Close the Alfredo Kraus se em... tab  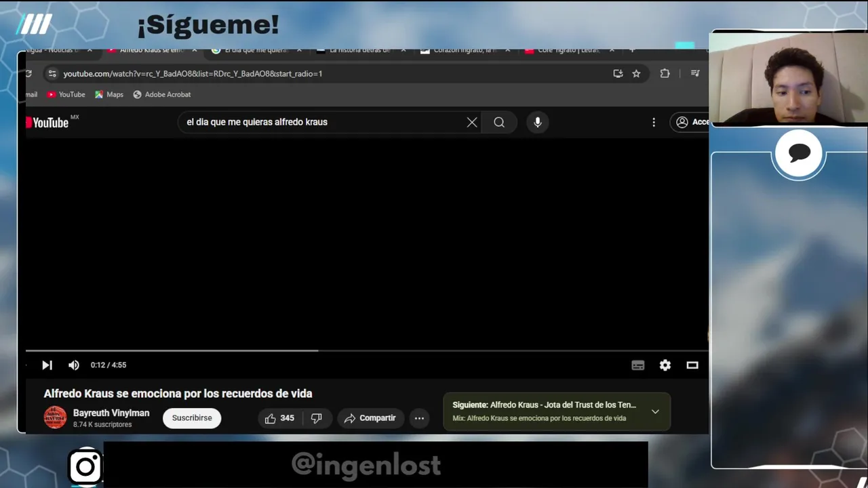click(x=195, y=50)
